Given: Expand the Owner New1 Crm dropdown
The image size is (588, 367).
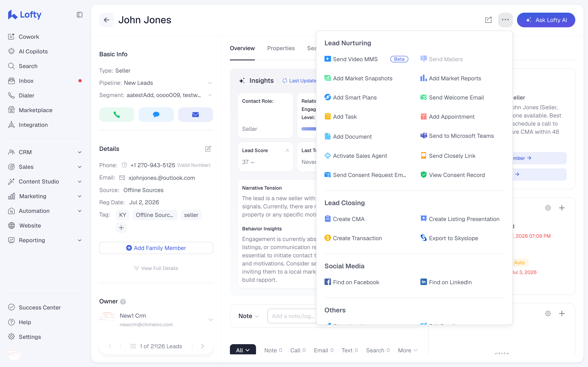Looking at the screenshot, I should point(211,320).
